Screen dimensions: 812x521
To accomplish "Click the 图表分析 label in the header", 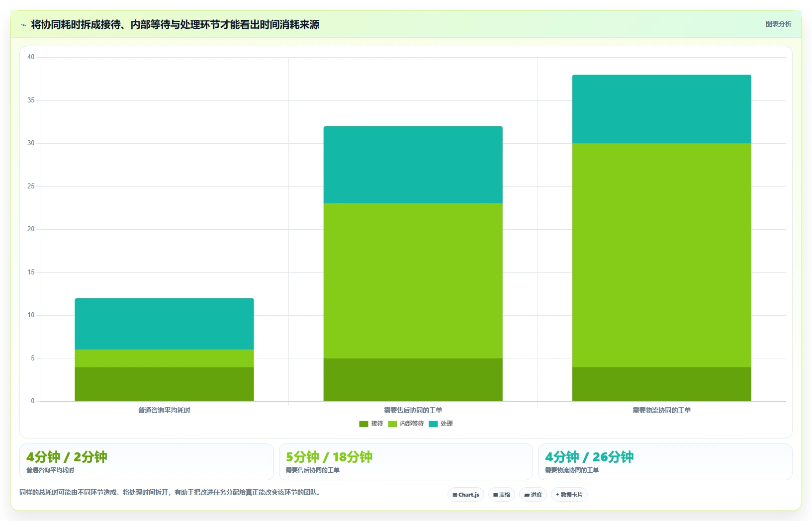I will click(x=778, y=24).
